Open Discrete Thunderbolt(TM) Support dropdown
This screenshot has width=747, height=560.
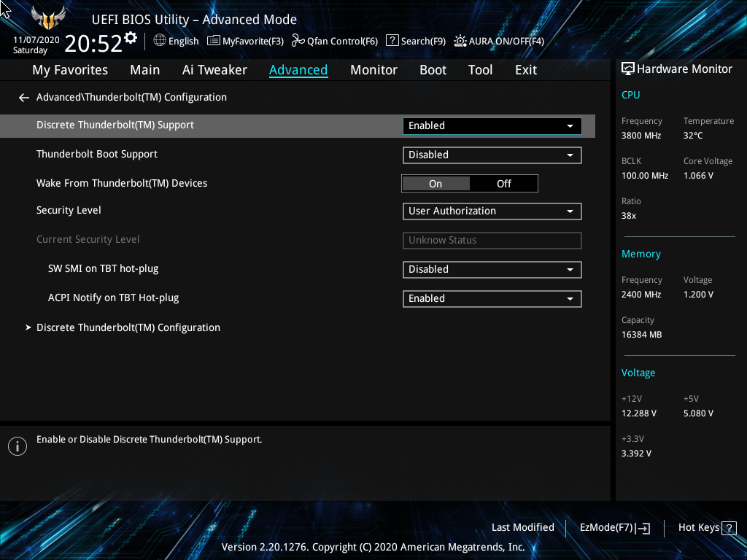492,125
